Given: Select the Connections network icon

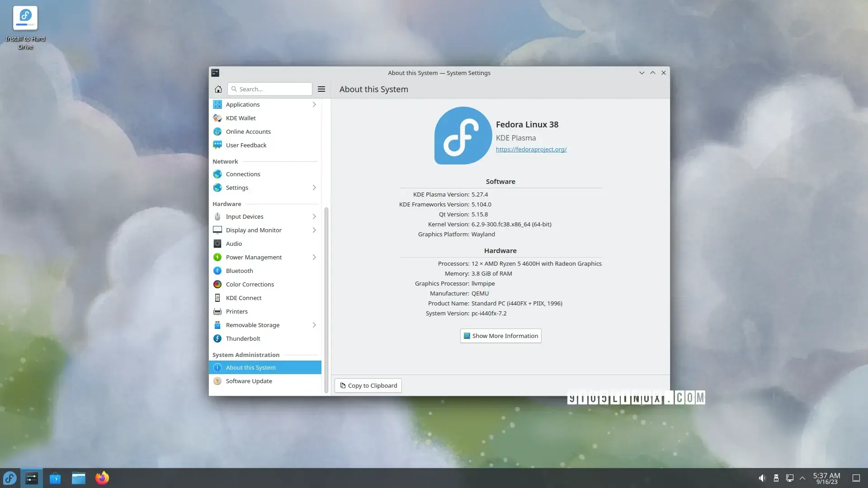Looking at the screenshot, I should [x=217, y=174].
